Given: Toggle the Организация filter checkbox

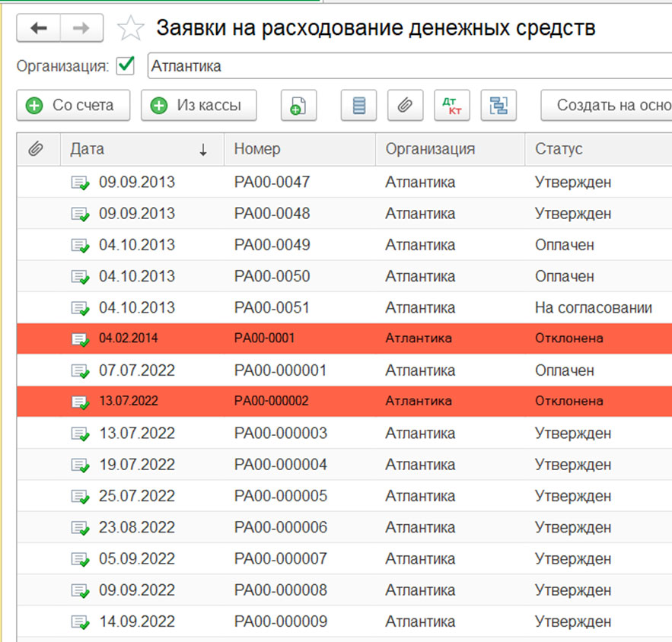Looking at the screenshot, I should pyautogui.click(x=126, y=66).
